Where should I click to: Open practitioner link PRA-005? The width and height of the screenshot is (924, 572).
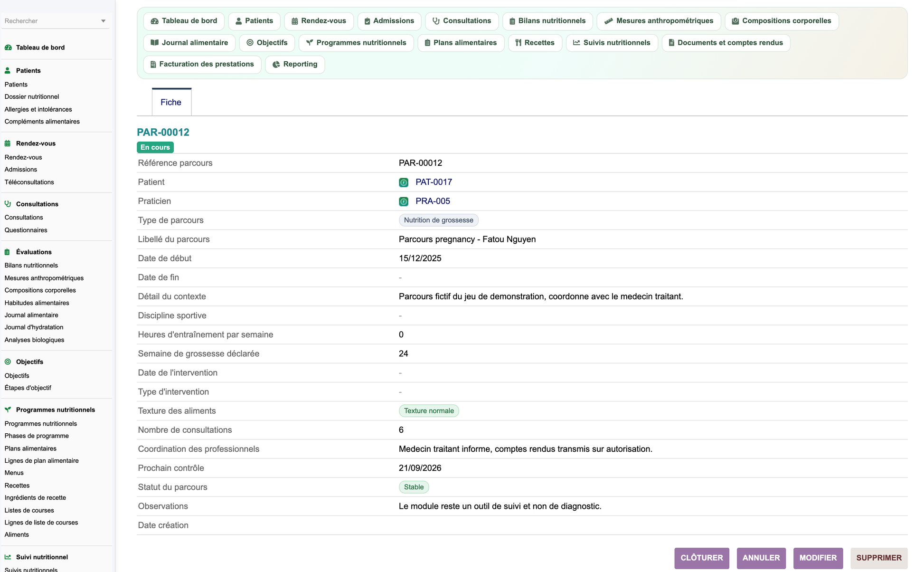point(433,201)
